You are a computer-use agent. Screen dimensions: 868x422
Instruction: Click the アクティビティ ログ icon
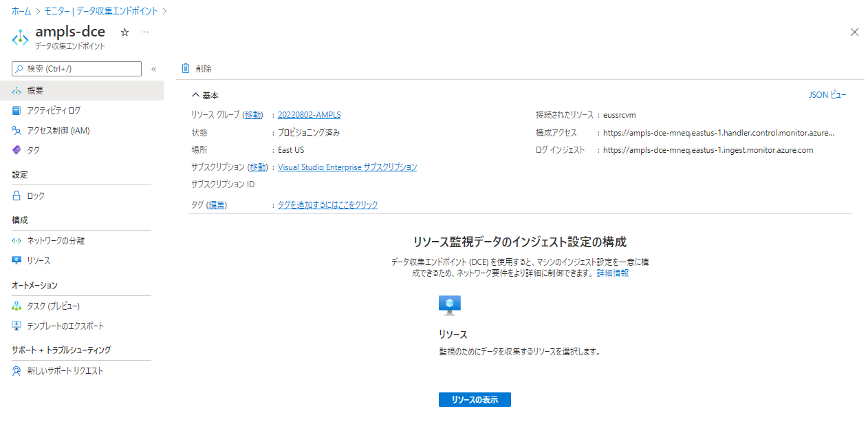17,110
